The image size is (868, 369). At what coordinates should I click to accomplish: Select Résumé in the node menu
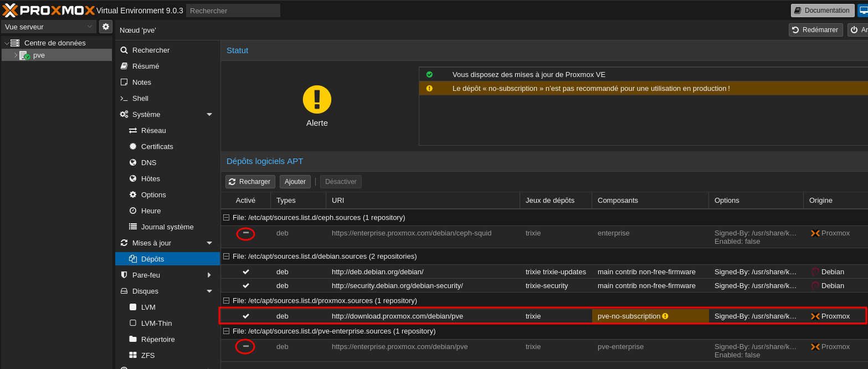(145, 66)
